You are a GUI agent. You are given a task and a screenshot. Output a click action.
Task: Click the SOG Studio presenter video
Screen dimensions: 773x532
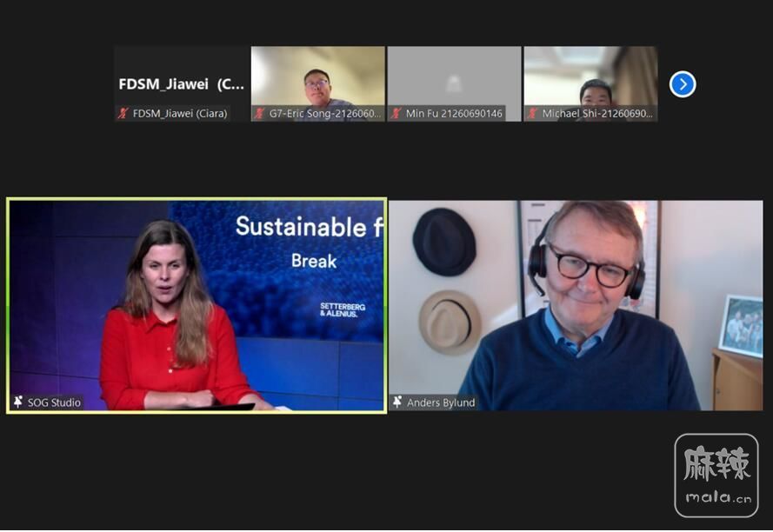pos(197,304)
